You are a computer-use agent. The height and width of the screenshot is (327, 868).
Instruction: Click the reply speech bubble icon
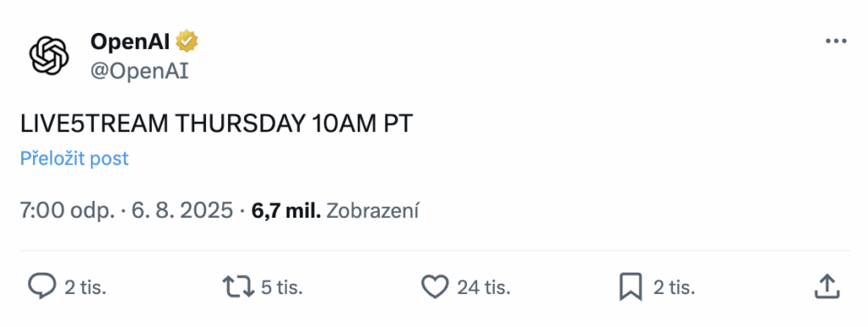[42, 286]
